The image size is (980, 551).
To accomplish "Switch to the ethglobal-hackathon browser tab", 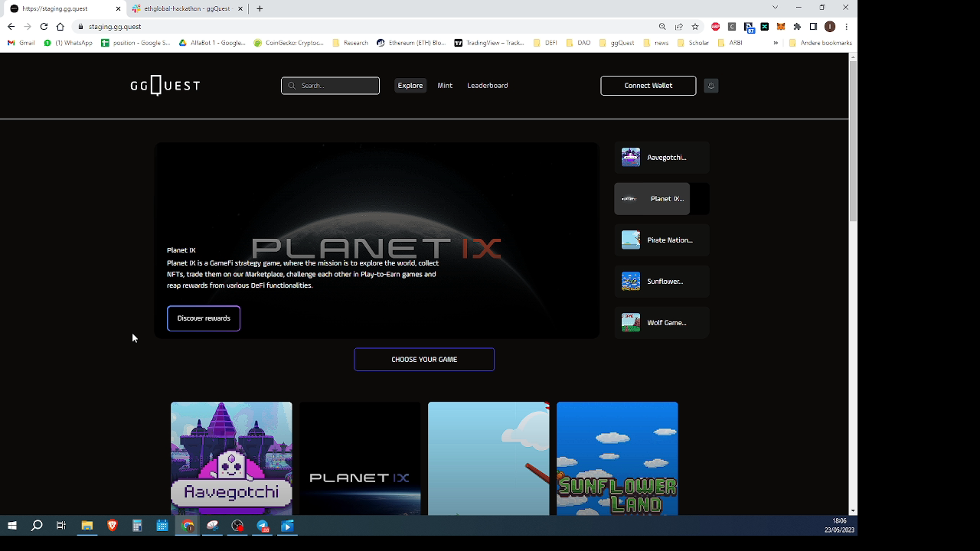I will click(x=187, y=8).
